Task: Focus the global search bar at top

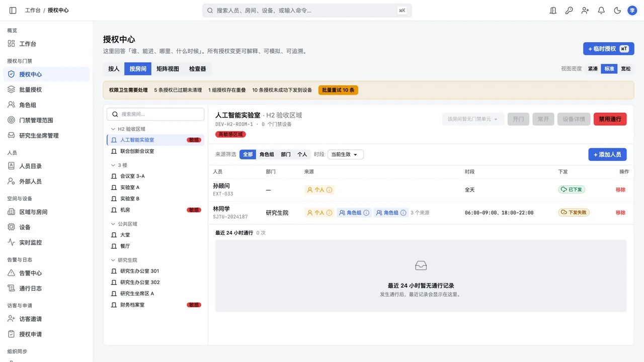Action: coord(307,10)
